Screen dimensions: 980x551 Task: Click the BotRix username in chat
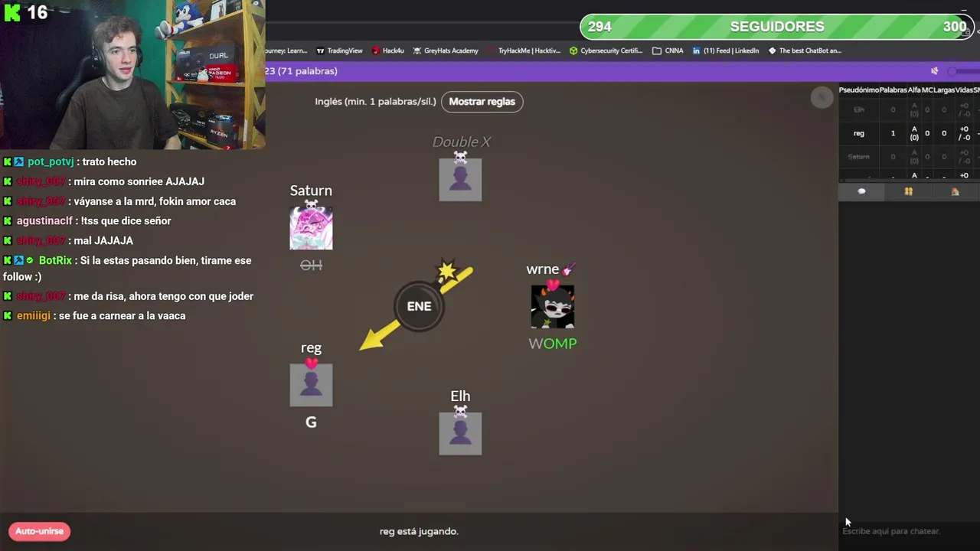pyautogui.click(x=55, y=260)
